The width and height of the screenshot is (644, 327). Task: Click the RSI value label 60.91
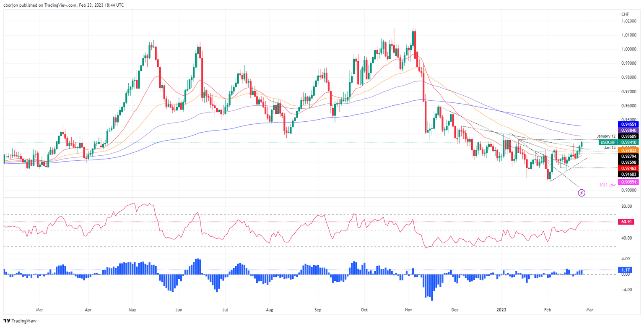tap(627, 222)
